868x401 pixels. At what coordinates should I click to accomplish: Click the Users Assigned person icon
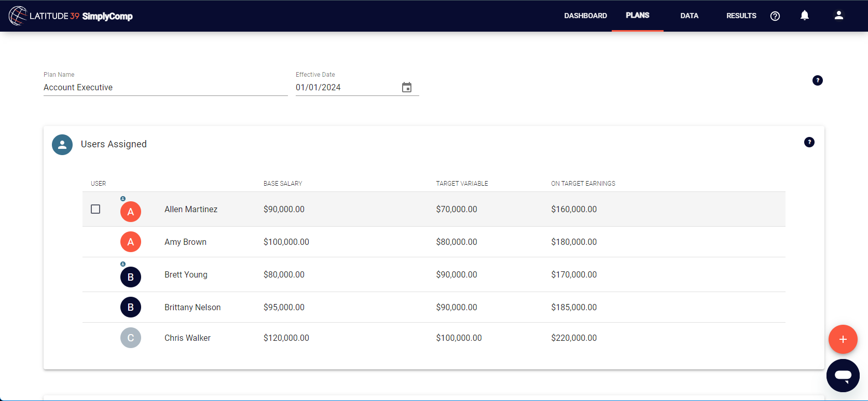point(62,145)
